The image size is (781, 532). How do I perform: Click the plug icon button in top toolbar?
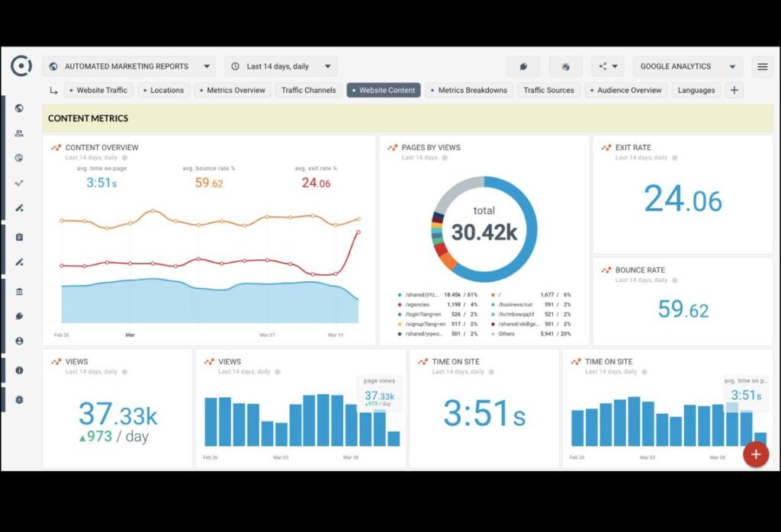click(x=523, y=66)
